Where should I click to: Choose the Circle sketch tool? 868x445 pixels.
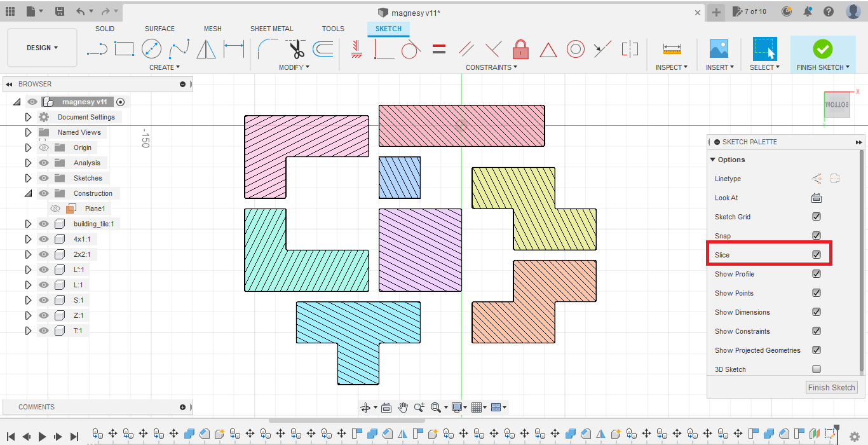(151, 48)
